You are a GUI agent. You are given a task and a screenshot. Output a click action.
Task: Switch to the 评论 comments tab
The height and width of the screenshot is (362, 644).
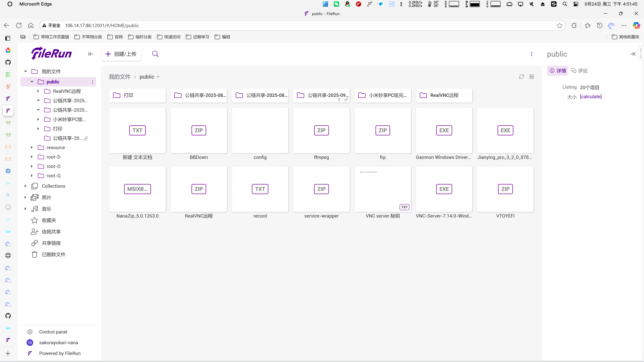click(x=579, y=71)
